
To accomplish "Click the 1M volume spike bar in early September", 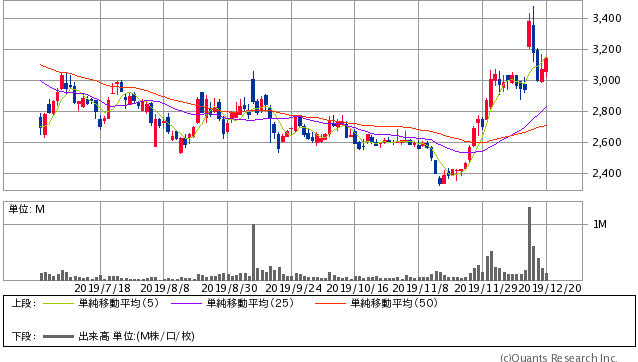I will (x=253, y=252).
